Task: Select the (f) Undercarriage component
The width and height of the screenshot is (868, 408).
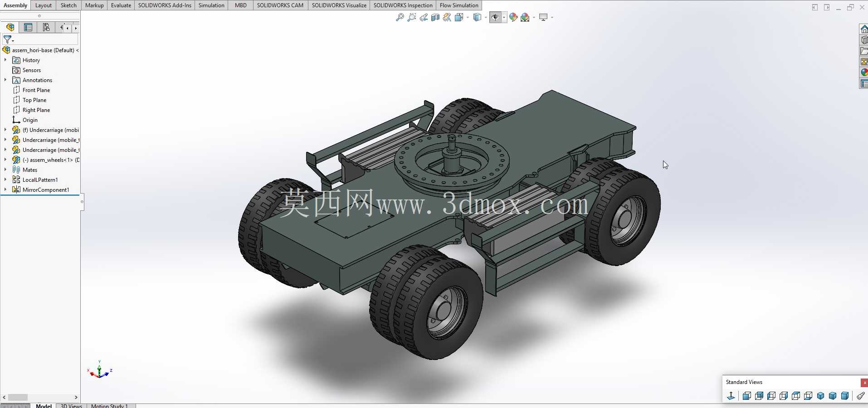Action: (x=45, y=130)
